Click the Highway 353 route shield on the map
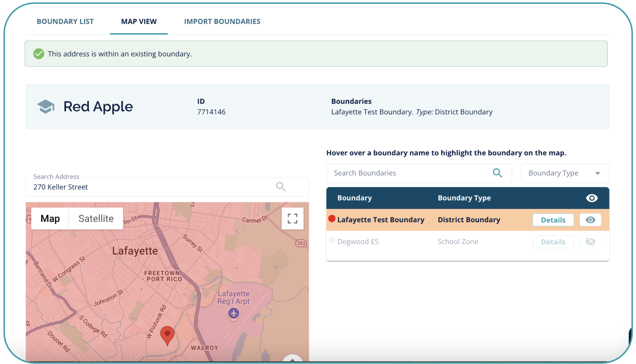 301,243
